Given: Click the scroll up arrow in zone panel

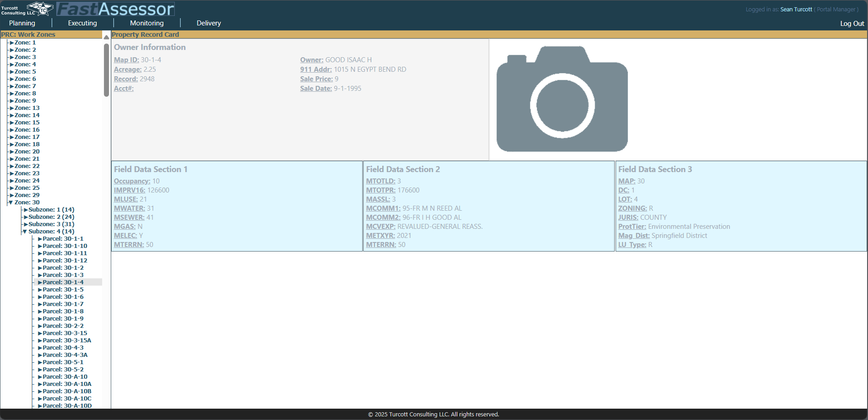Looking at the screenshot, I should pyautogui.click(x=106, y=37).
